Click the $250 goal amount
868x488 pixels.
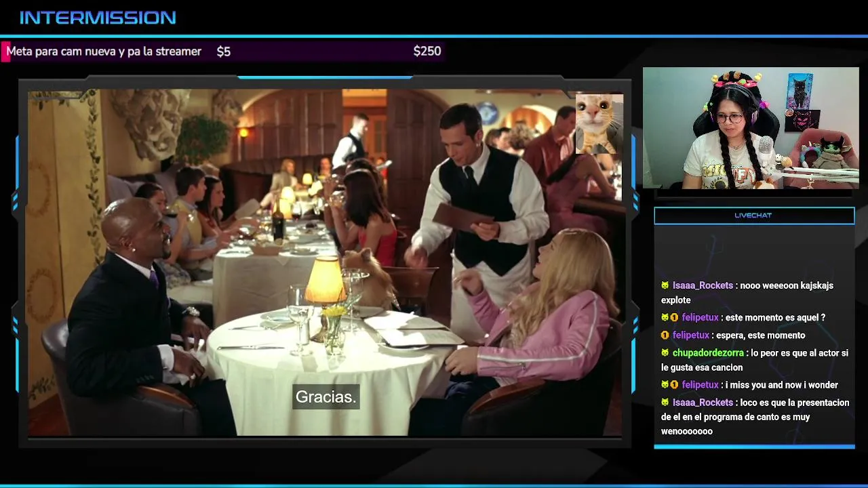point(427,52)
